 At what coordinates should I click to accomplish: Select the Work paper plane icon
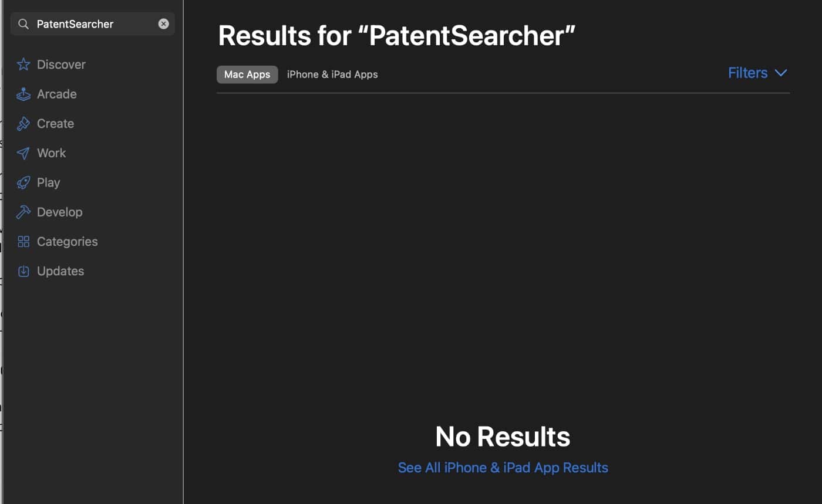23,153
